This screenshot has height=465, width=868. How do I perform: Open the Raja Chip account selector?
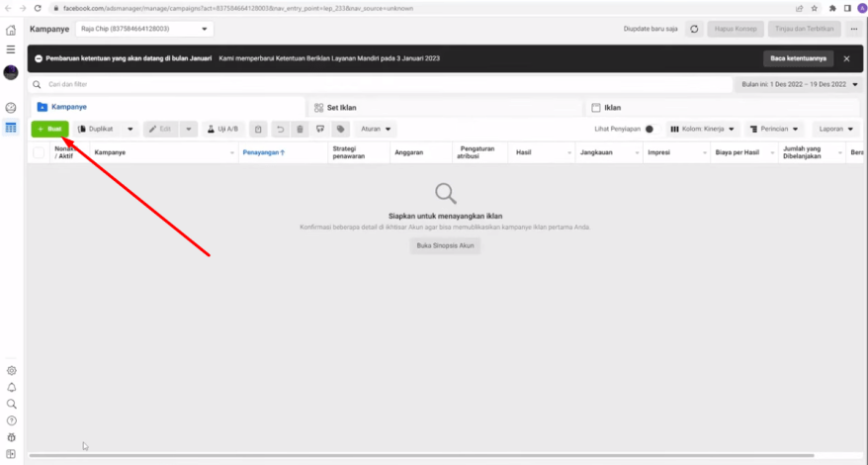coord(144,29)
